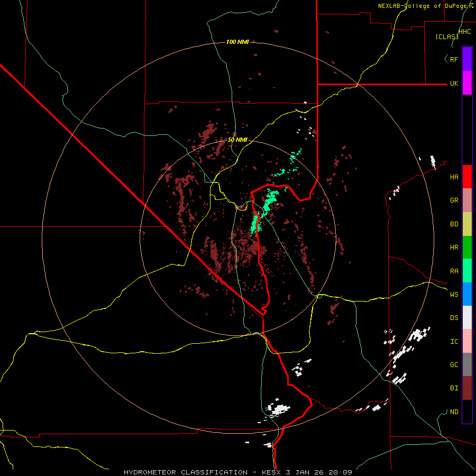Click the white DS legend color swatch

coord(467,317)
